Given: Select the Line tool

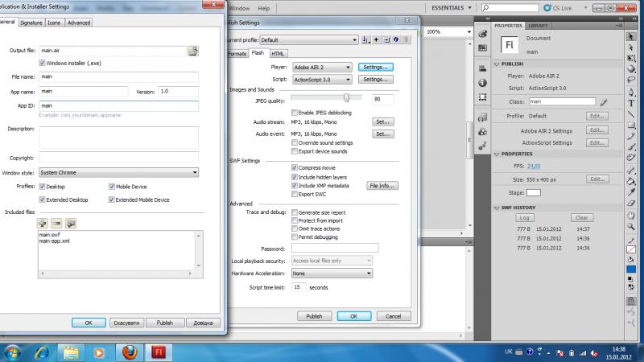Looking at the screenshot, I should tap(631, 114).
